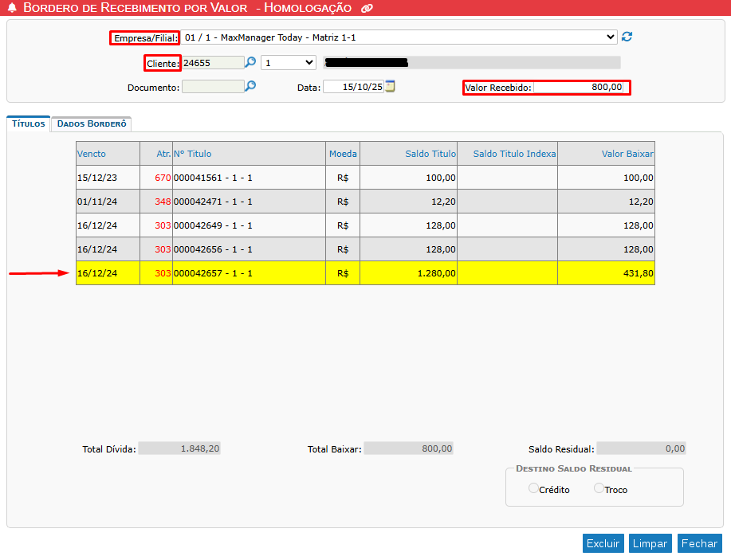Viewport: 731px width, 560px height.
Task: Expand the Empresa/Filial dropdown
Action: point(399,37)
